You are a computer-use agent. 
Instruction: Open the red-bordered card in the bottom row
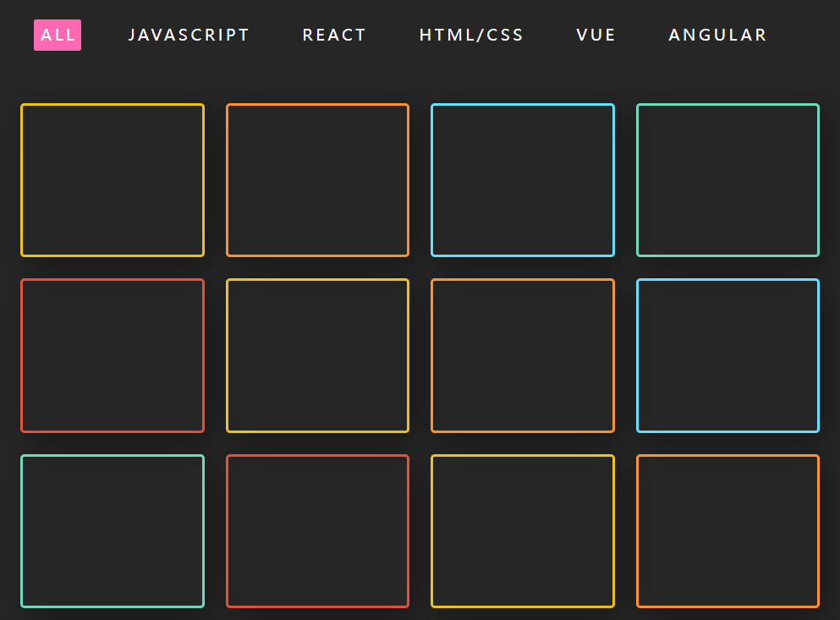point(317,530)
